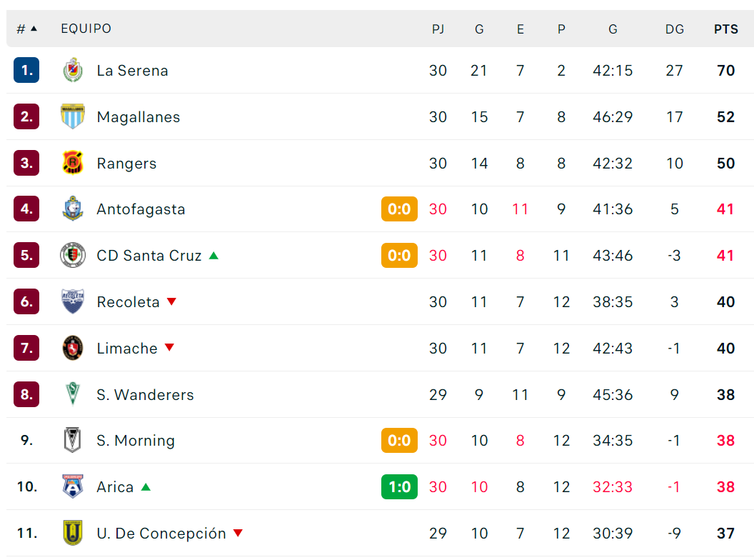Click the Limache club badge
754x560 pixels.
click(73, 348)
